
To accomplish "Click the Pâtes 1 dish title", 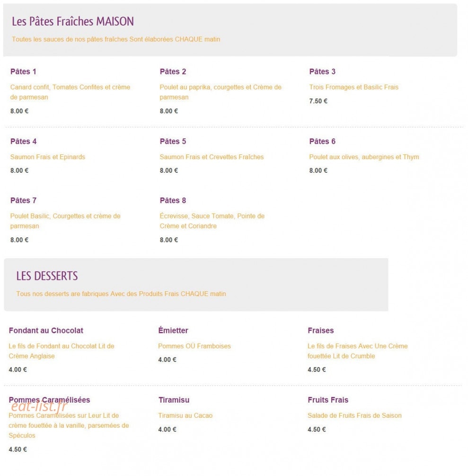I will coord(23,72).
